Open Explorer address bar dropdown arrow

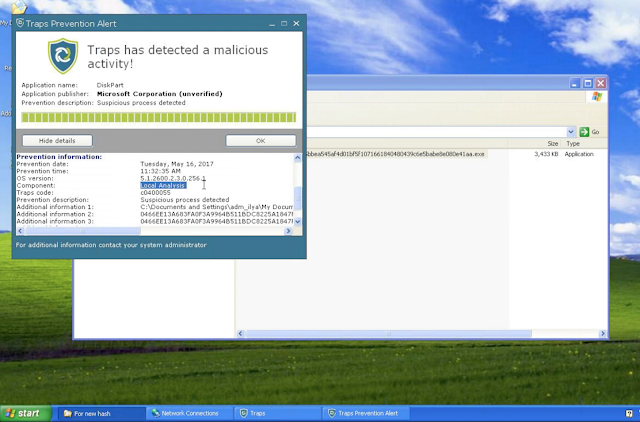(571, 132)
